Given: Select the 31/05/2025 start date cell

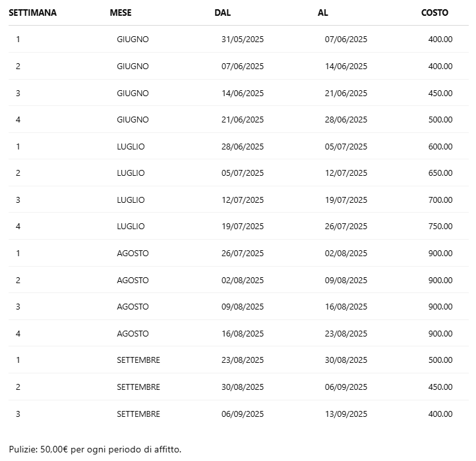Looking at the screenshot, I should tap(243, 40).
